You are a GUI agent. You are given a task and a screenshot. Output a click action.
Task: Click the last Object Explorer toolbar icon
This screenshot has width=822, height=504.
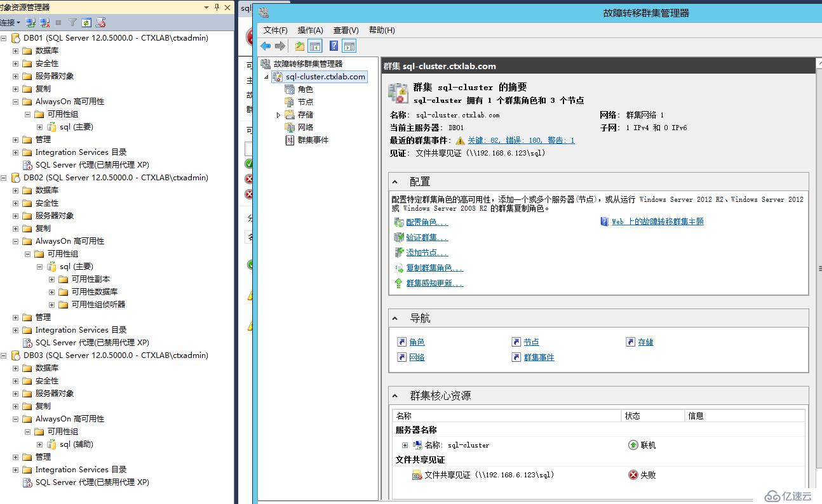100,22
